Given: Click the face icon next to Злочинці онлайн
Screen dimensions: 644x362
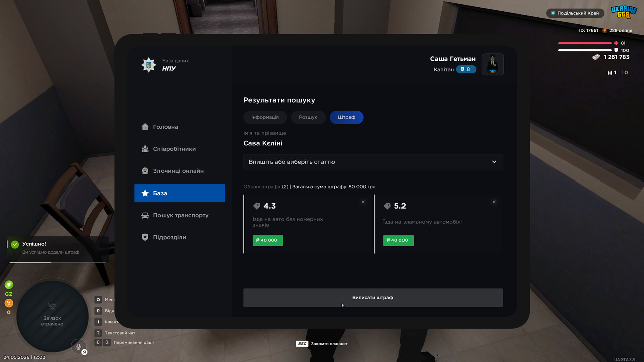Looking at the screenshot, I should coord(145,171).
